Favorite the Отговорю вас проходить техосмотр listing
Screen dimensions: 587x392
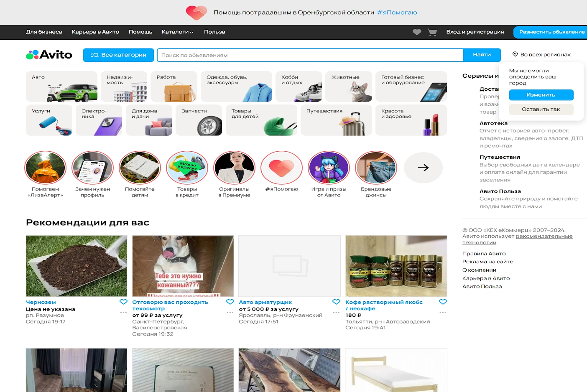(x=230, y=302)
